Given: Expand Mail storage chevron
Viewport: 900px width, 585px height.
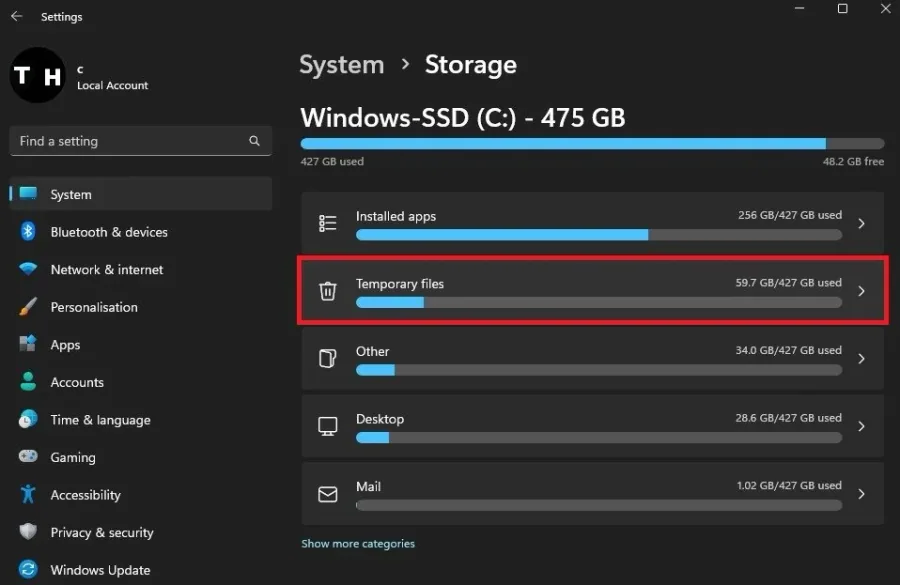Looking at the screenshot, I should tap(862, 494).
